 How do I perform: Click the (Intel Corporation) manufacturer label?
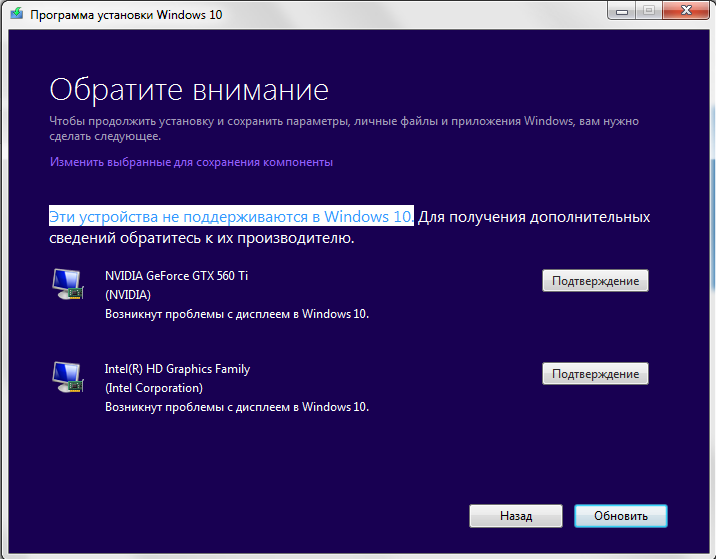pos(154,388)
